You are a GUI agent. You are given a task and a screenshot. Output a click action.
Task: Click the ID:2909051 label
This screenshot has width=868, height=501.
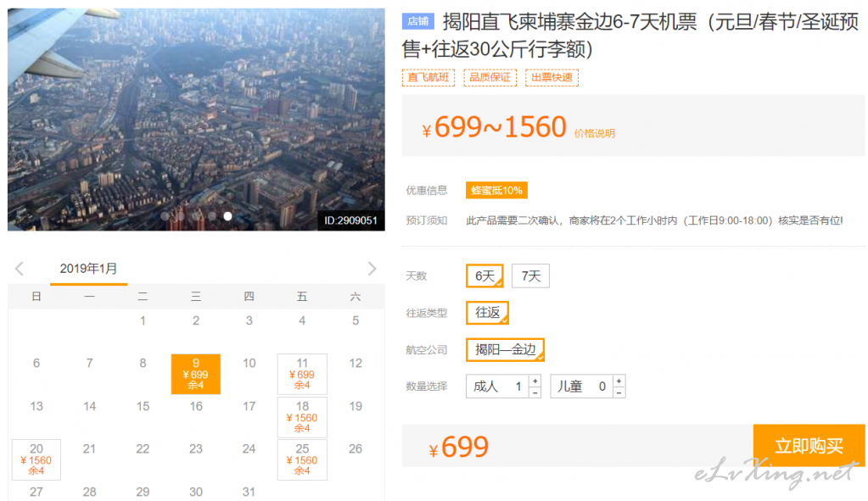click(350, 220)
